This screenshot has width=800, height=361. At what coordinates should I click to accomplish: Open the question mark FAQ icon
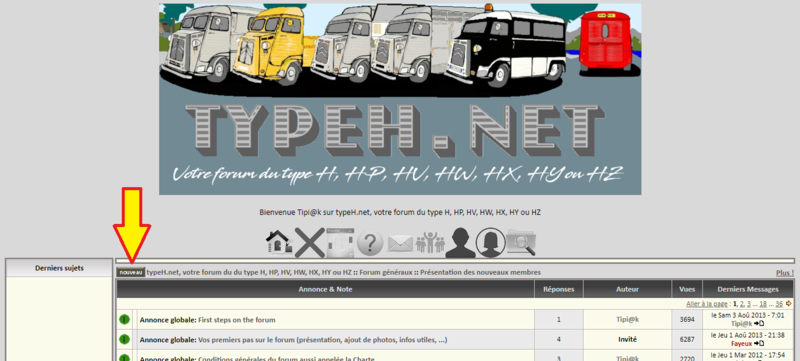370,243
